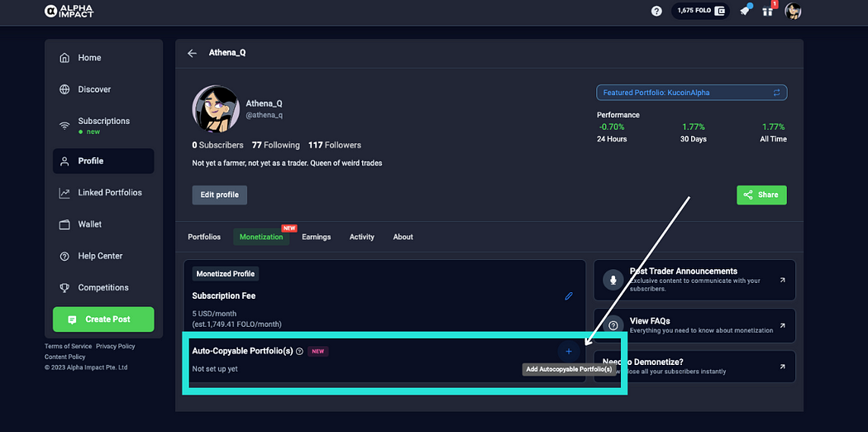Click the @athena_q handle text
The width and height of the screenshot is (868, 432).
click(265, 115)
